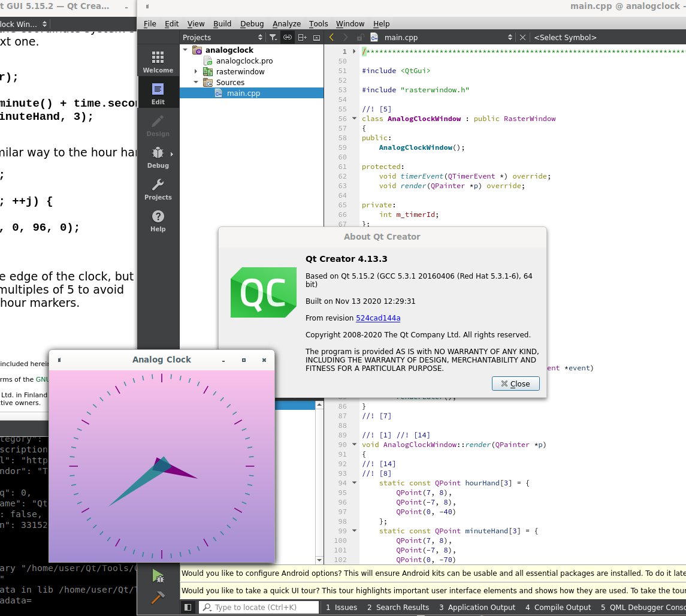The width and height of the screenshot is (686, 616).
Task: Open the File menu
Action: [x=150, y=23]
